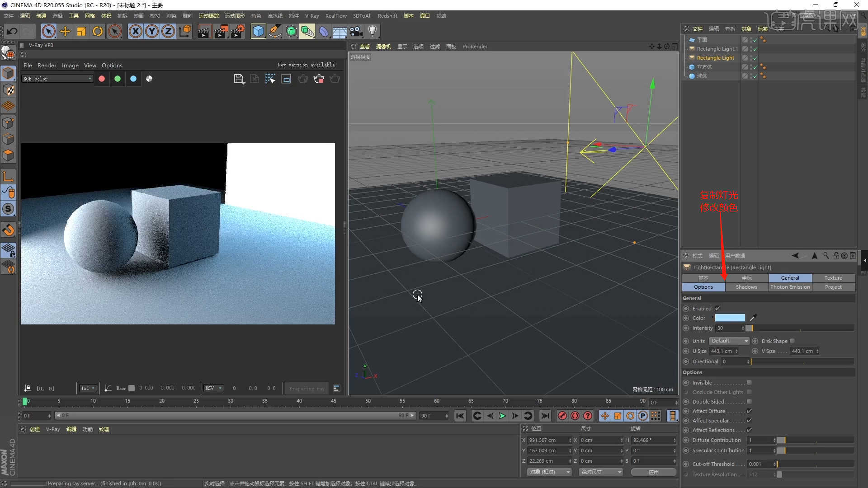Select the Move tool
Screen dimensions: 868x488
pos(65,31)
